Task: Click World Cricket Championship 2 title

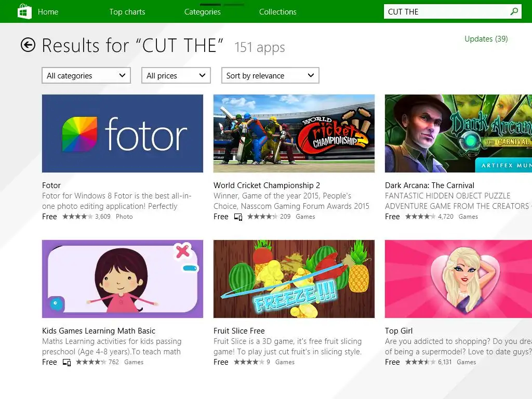Action: [267, 185]
